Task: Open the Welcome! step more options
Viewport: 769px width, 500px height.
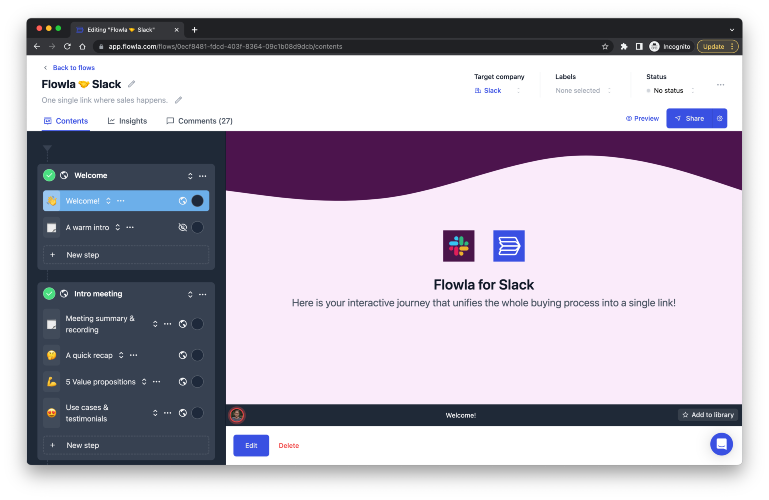Action: [121, 201]
